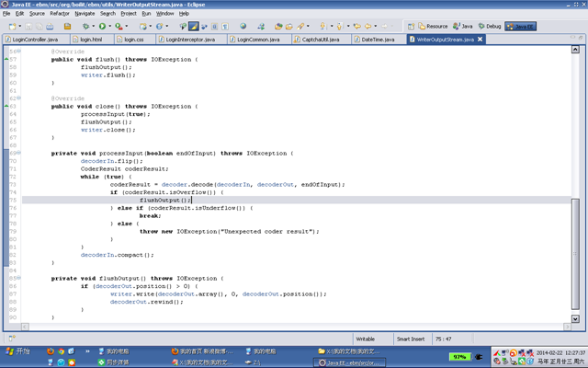Open the LoginInterceptor.java editor tab
Viewport: 588px width, 368px height.
pos(188,40)
